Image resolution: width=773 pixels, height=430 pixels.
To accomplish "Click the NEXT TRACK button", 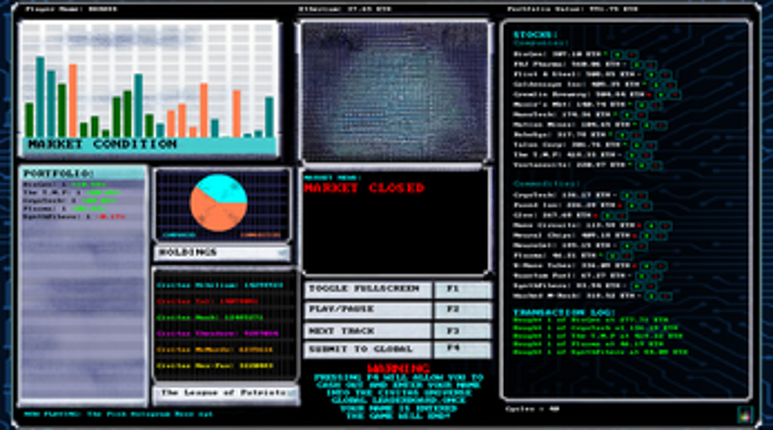I will pos(368,331).
